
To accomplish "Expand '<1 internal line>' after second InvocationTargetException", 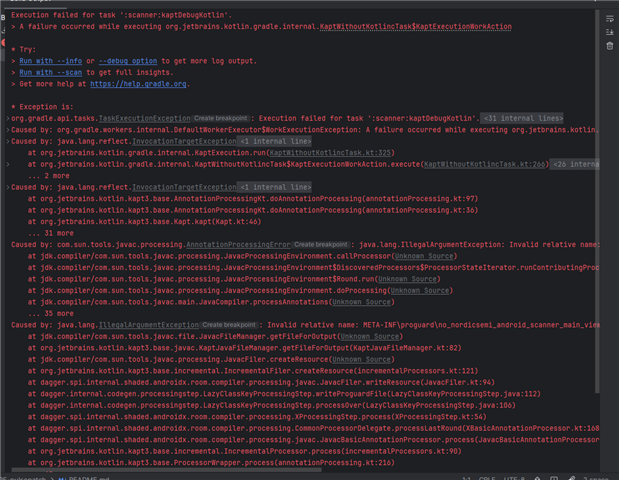I will point(276,187).
